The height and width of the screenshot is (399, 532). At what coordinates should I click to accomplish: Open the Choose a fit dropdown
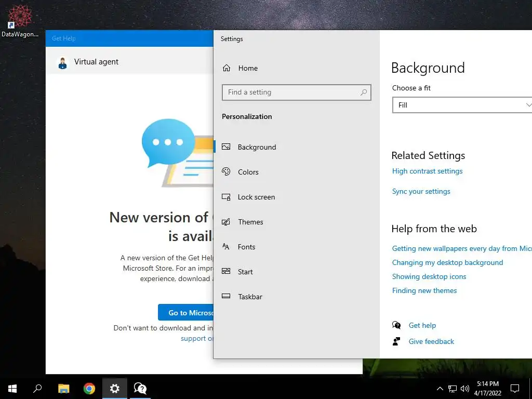(x=462, y=105)
